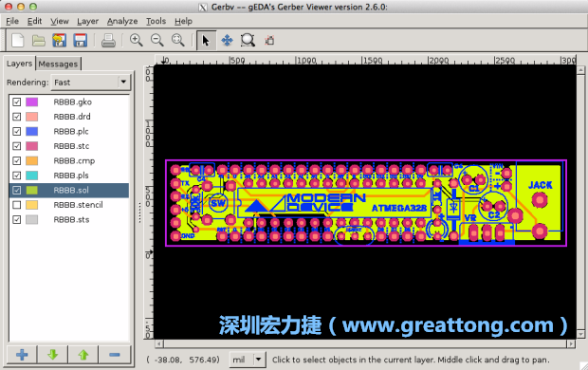588x370 pixels.
Task: Switch to the Messages tab
Action: [x=58, y=64]
